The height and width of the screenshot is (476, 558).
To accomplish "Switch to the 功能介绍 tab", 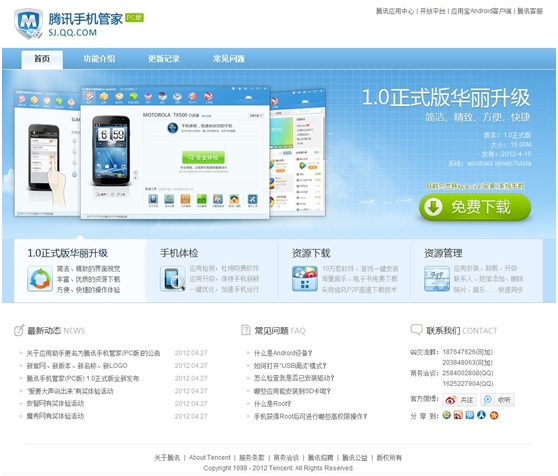I will click(99, 59).
